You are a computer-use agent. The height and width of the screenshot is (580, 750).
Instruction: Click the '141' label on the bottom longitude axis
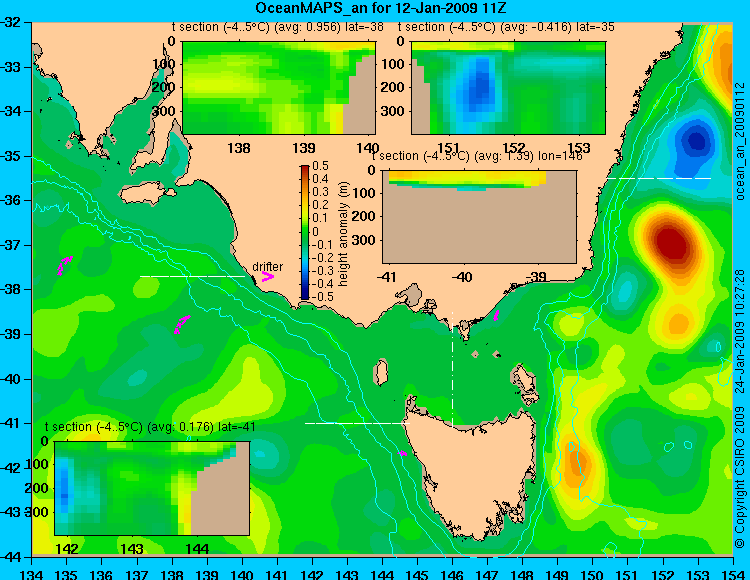tap(277, 573)
